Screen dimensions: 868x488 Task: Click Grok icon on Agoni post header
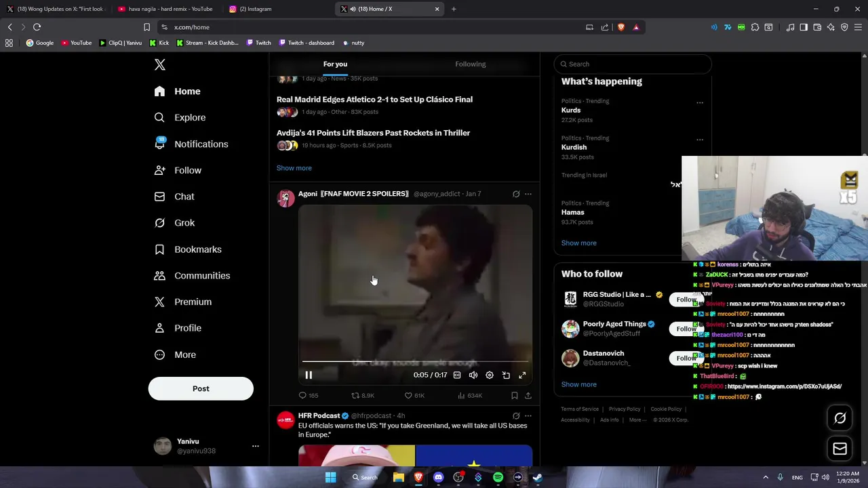(x=516, y=194)
